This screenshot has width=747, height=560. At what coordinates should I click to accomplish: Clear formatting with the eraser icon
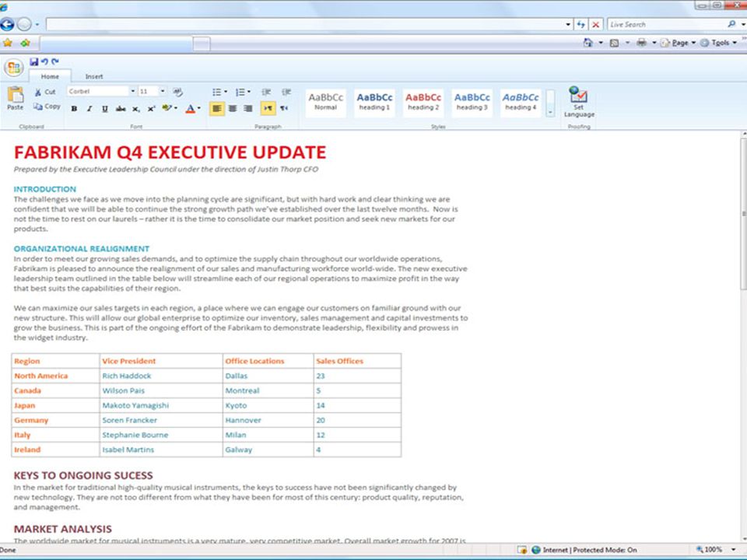177,92
